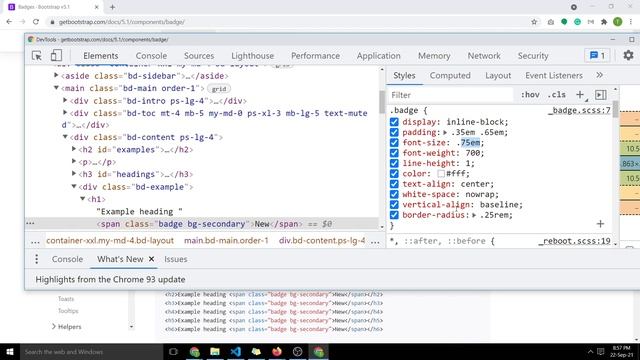Click the grid badge on main
Image resolution: width=640 pixels, height=360 pixels.
click(x=219, y=89)
